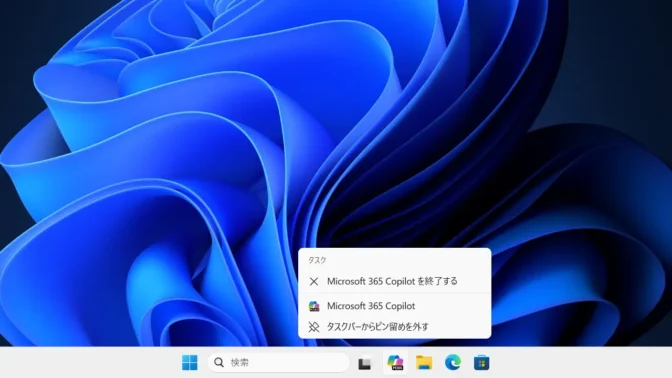Open File Explorer from the taskbar
Image resolution: width=672 pixels, height=378 pixels.
click(x=424, y=363)
